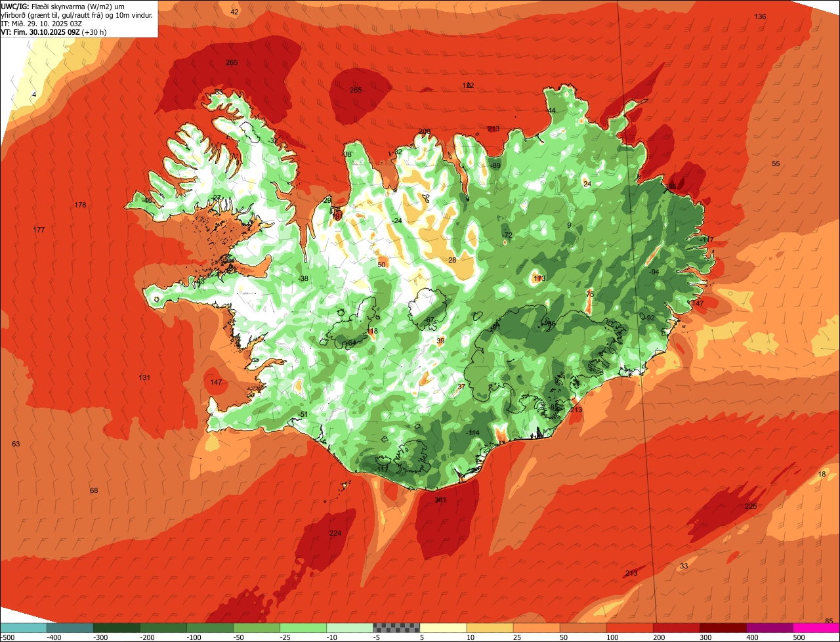840x642 pixels.
Task: Click the inland value '173'
Action: [x=539, y=279]
